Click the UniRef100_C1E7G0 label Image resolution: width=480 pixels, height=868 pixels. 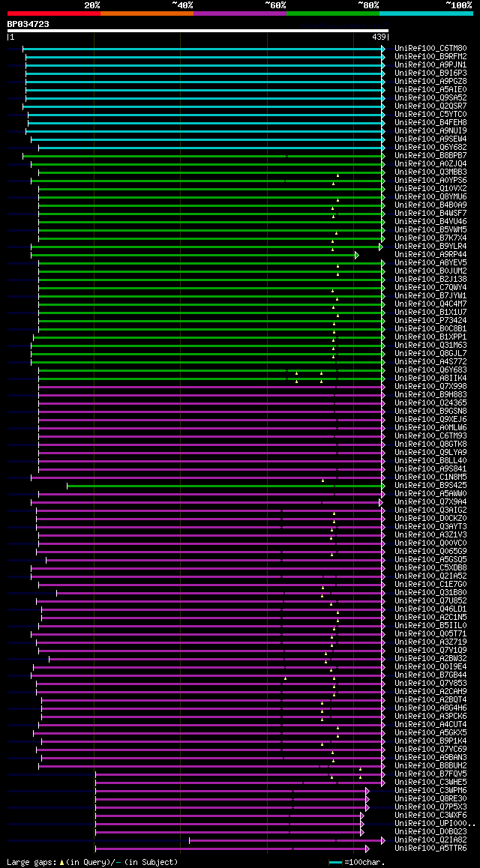[430, 585]
